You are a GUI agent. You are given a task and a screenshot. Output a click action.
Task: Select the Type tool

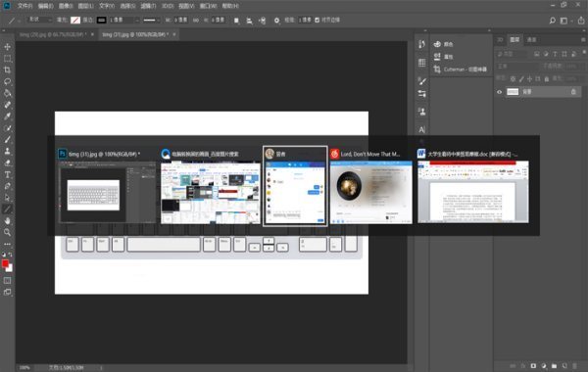click(7, 174)
